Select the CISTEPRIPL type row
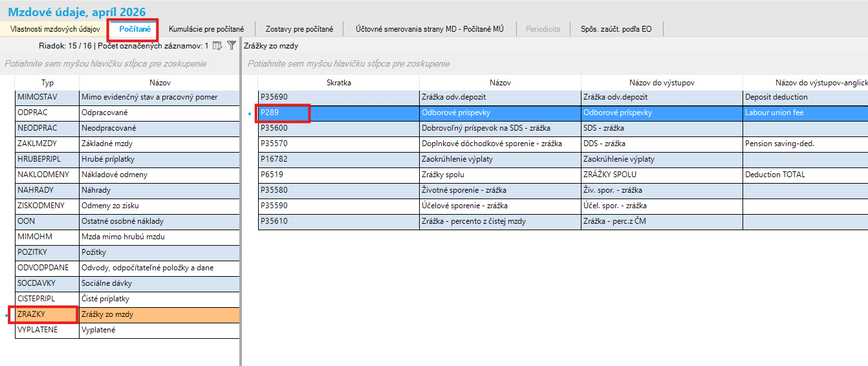Viewport: 868px width, 366px height. click(x=127, y=299)
